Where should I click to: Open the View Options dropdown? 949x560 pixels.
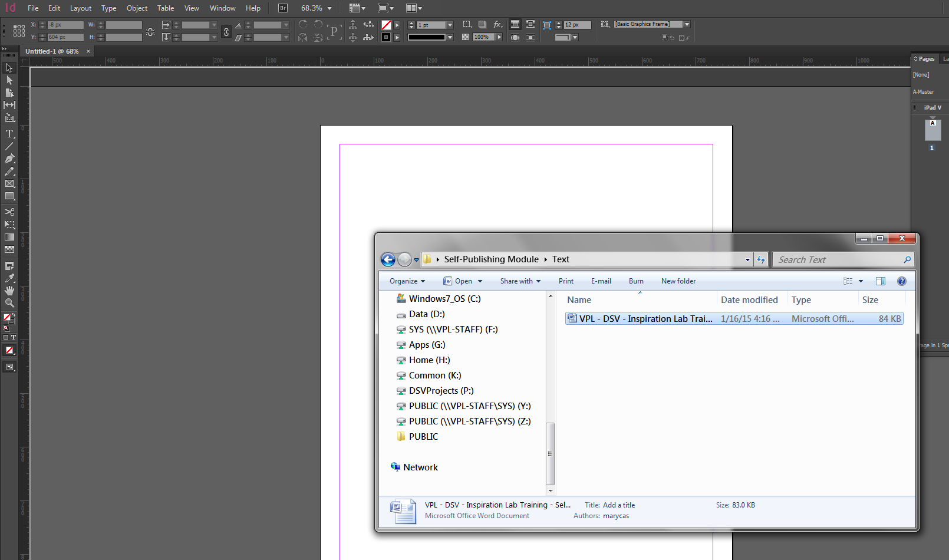coord(357,8)
